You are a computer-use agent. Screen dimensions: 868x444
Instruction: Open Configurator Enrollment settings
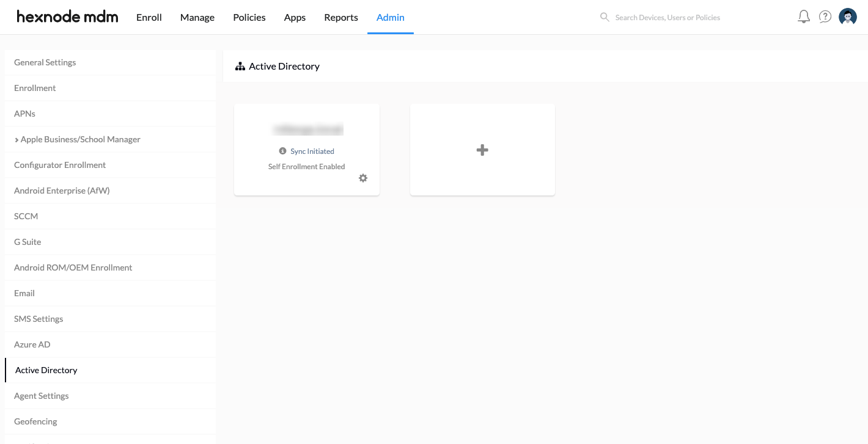coord(110,165)
